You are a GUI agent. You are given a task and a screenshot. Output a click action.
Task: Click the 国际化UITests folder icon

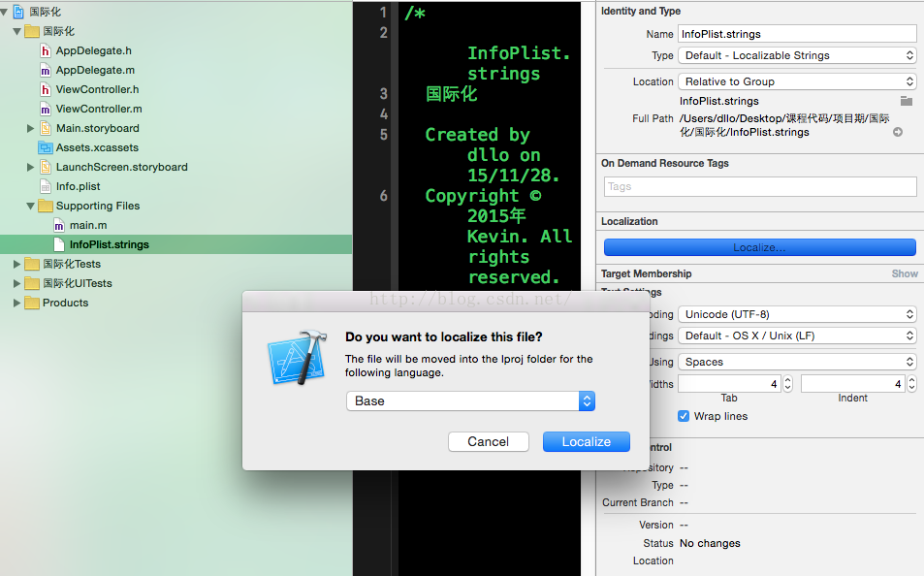(x=32, y=283)
